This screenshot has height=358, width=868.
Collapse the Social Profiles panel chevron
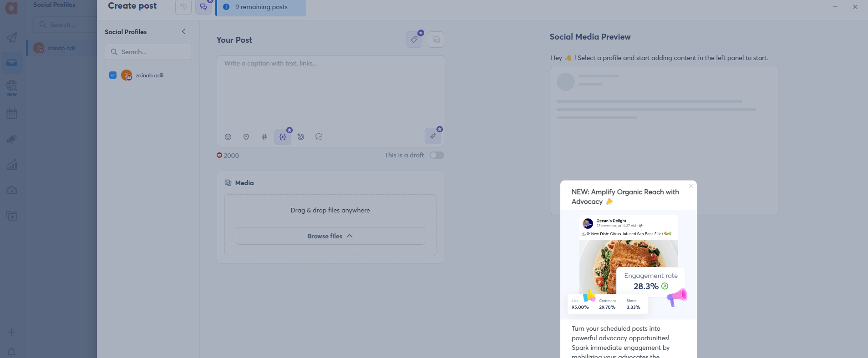click(x=184, y=31)
